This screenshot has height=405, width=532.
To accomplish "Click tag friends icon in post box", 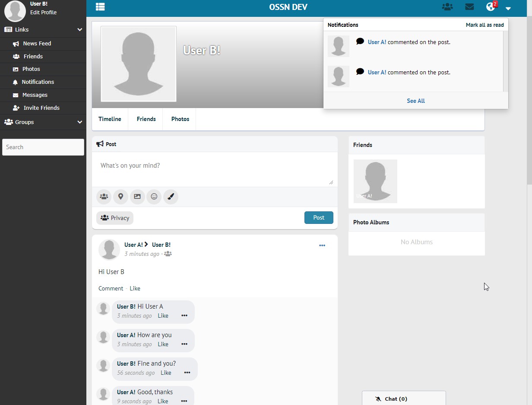I will [104, 197].
